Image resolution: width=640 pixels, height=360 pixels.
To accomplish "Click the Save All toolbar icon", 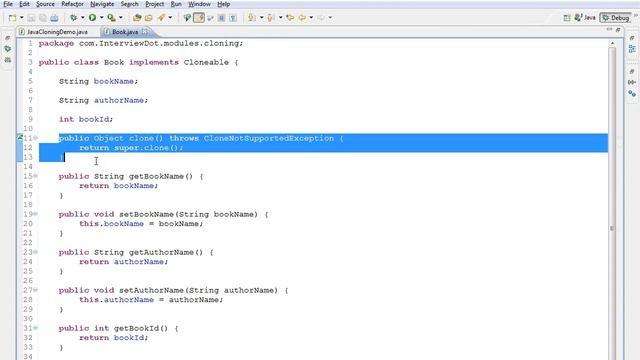I will (42, 18).
